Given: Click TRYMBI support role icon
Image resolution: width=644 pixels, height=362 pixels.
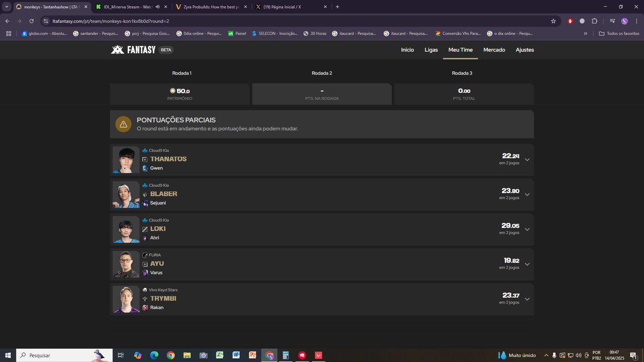Looking at the screenshot, I should (x=145, y=299).
